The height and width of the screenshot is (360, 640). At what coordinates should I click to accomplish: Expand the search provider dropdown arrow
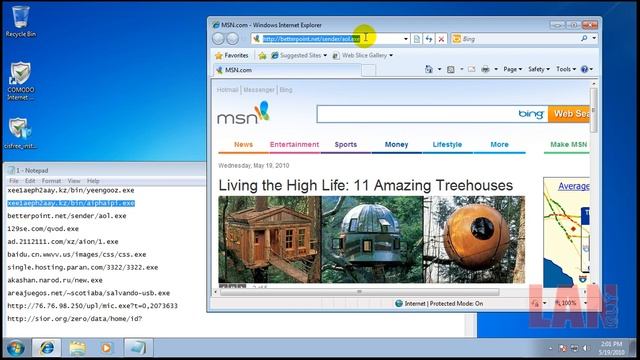pyautogui.click(x=594, y=38)
